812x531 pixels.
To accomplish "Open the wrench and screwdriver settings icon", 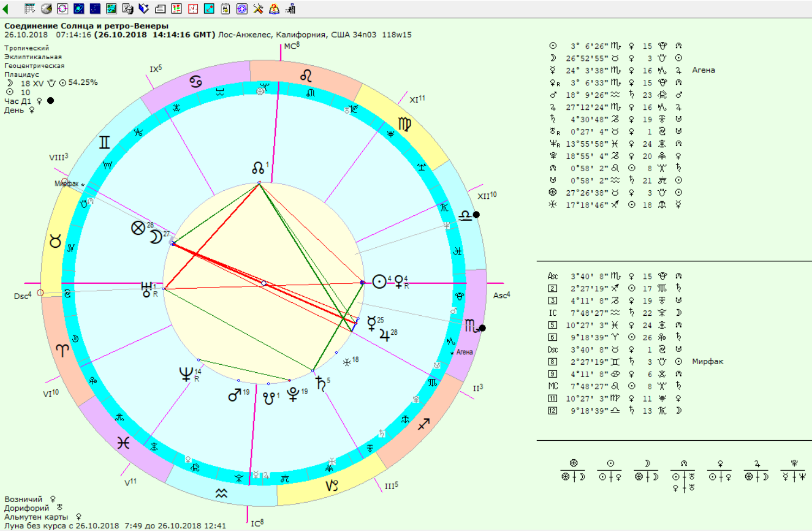I will coord(258,9).
